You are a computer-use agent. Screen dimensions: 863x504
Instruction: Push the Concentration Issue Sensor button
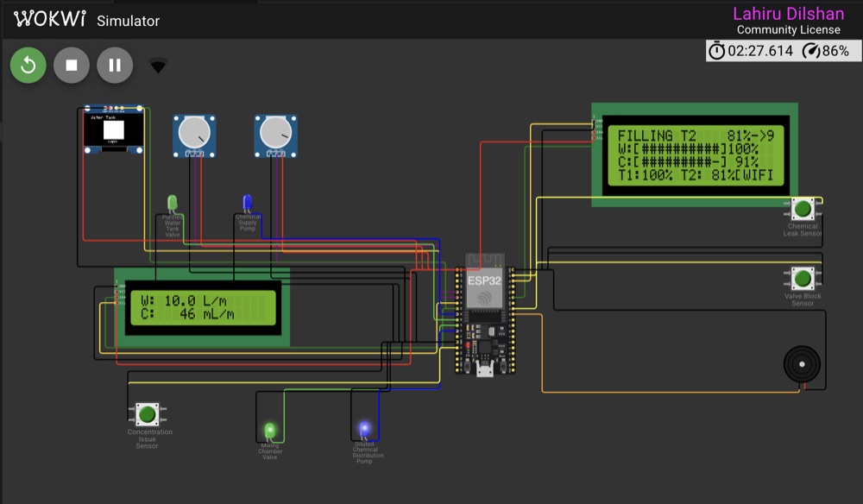[x=147, y=414]
